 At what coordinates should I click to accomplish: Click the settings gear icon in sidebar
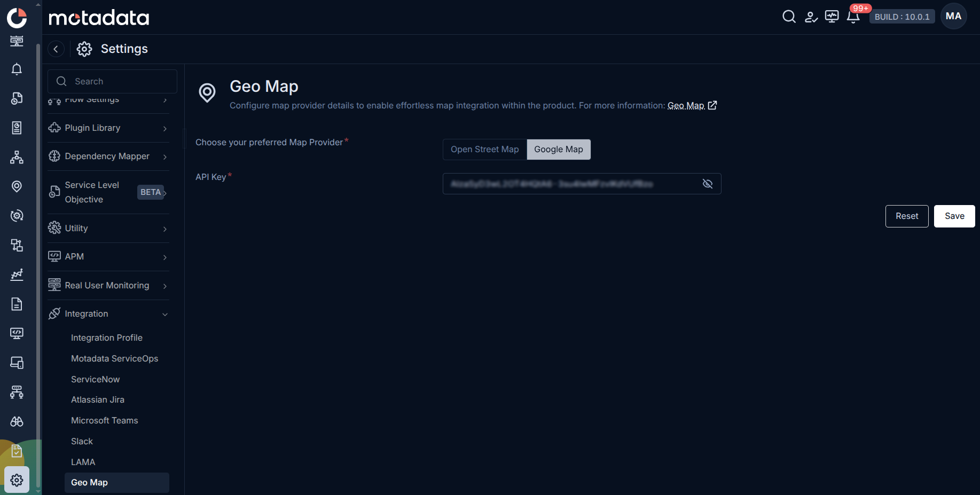[x=17, y=480]
